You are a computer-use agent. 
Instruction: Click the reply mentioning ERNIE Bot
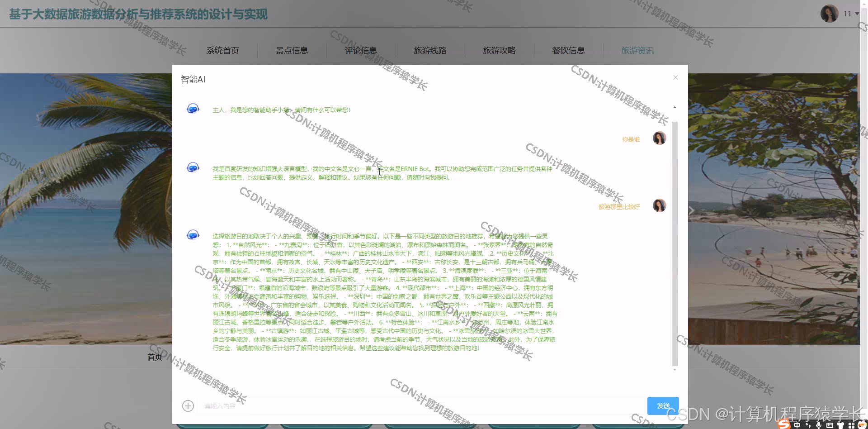tap(382, 173)
